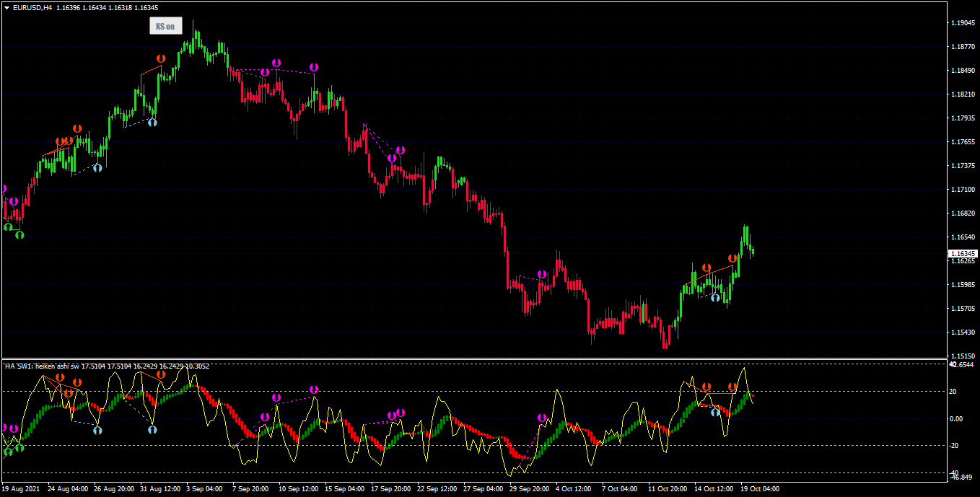The width and height of the screenshot is (980, 497).
Task: Select the light blue up arrow near 26 Aug in the price chart
Action: [97, 167]
